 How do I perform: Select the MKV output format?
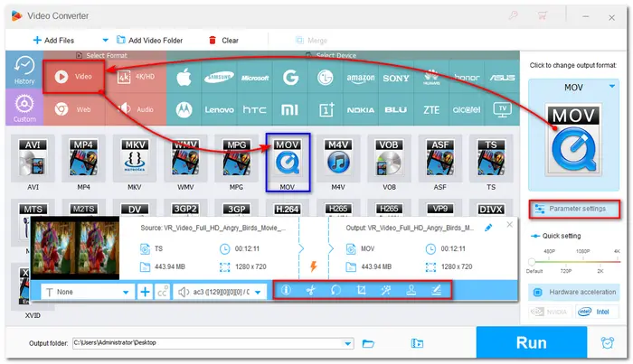click(x=135, y=163)
